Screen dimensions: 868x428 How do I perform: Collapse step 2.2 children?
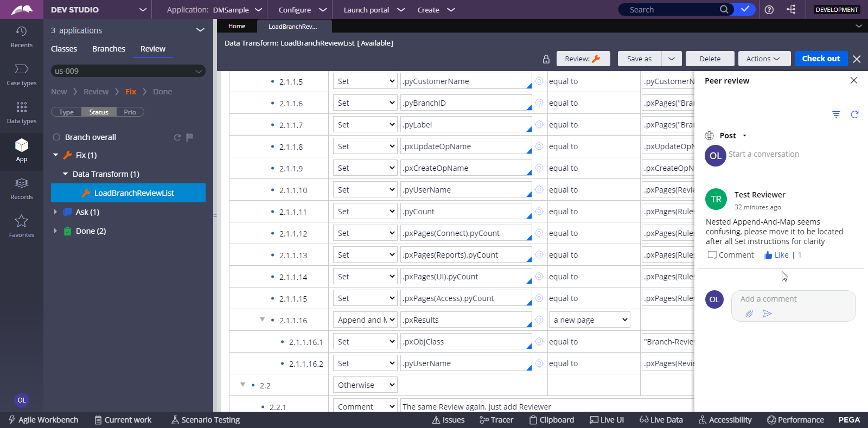click(242, 385)
